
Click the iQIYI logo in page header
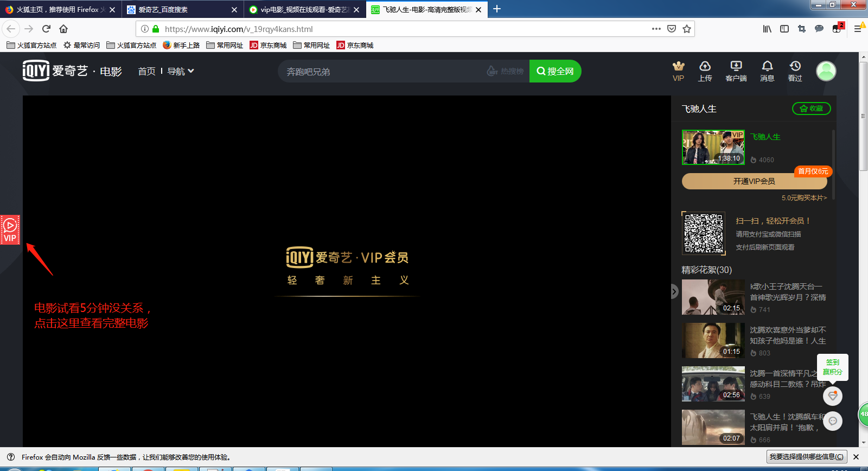click(x=55, y=71)
